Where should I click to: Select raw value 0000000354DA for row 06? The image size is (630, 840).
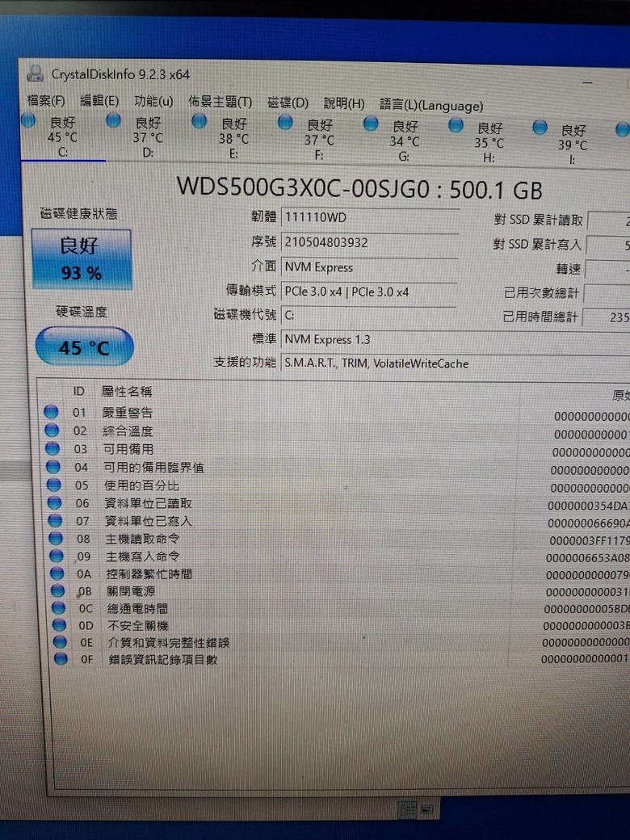[588, 506]
